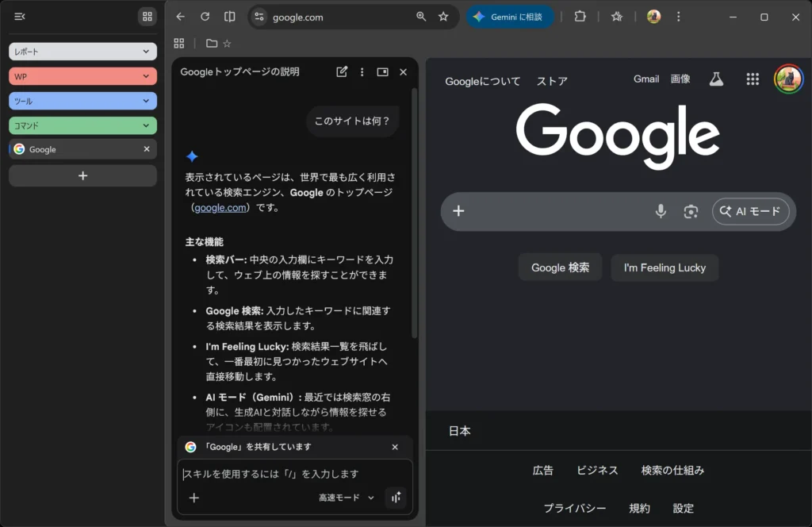
Task: Search by image with Lens icon
Action: (691, 211)
